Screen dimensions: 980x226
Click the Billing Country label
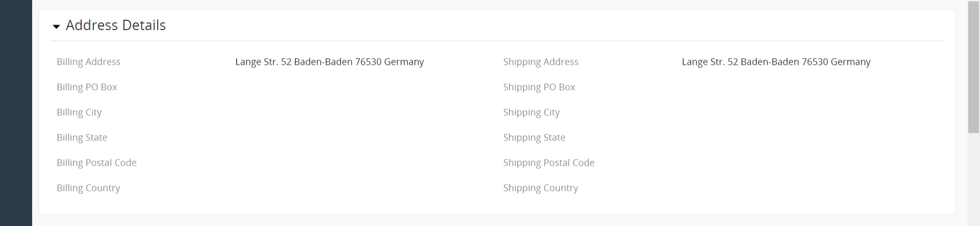[88, 188]
